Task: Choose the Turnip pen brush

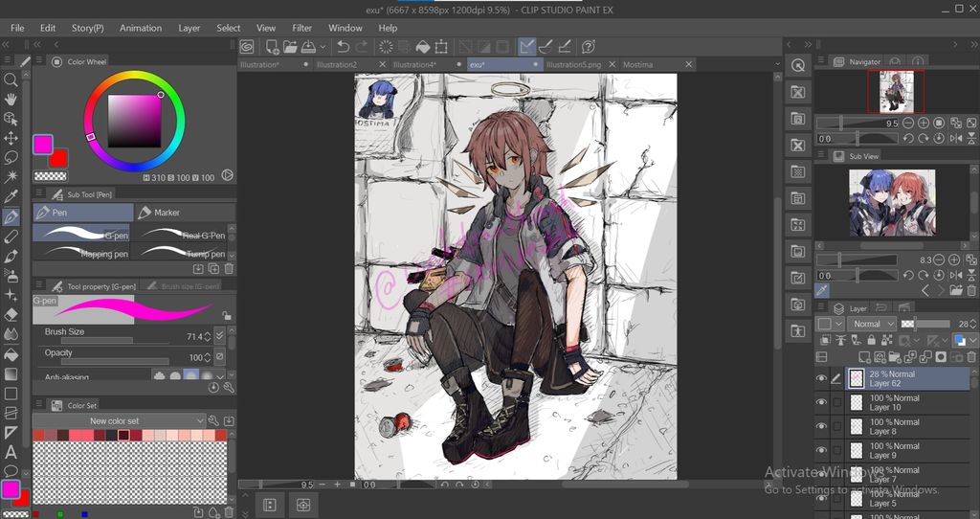Action: coord(183,252)
